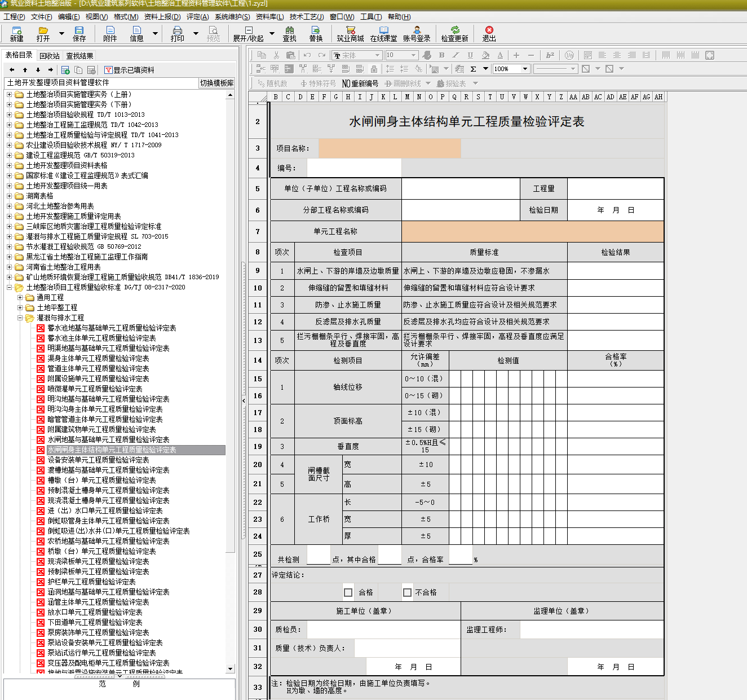Click the paste clipboard icon
This screenshot has width=747, height=700.
pos(291,55)
